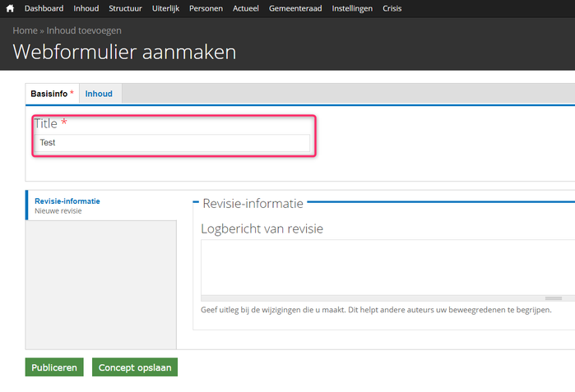Focus the Logbericht van revisie textarea
Screen dimensions: 575x392
(x=387, y=266)
